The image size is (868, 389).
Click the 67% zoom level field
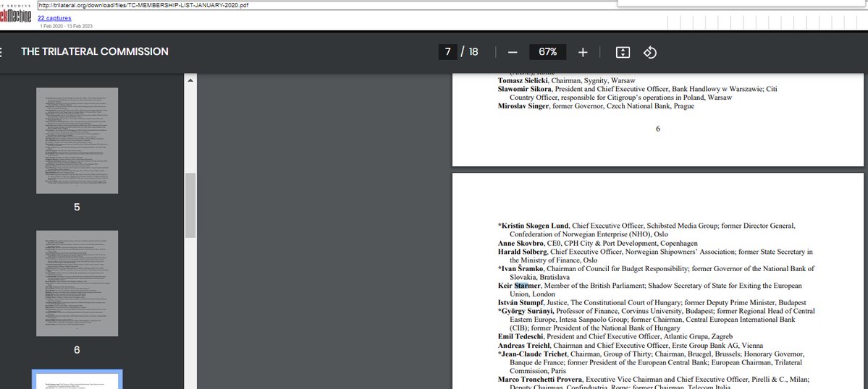pyautogui.click(x=547, y=52)
